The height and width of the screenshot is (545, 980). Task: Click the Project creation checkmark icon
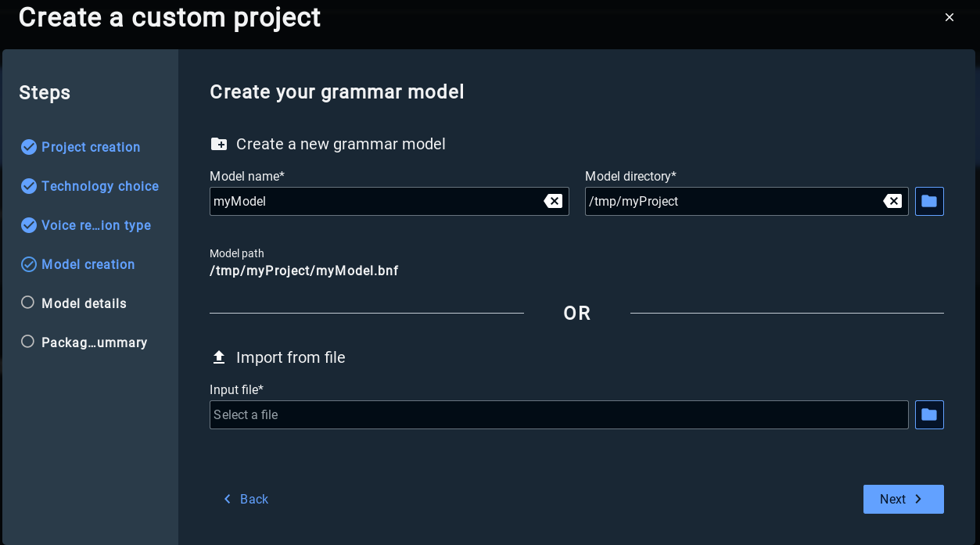[x=29, y=147]
